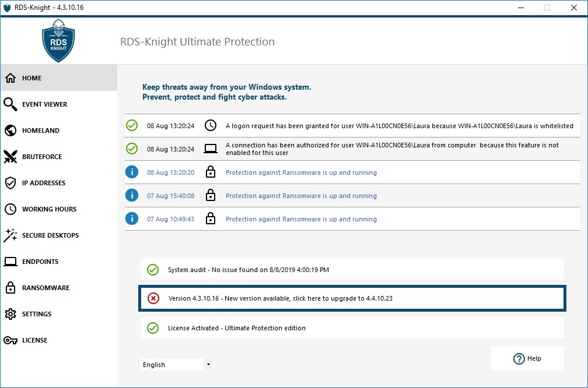This screenshot has height=388, width=588.
Task: Click padlock icon in 07 Aug 15:40:08 row
Action: [x=211, y=195]
